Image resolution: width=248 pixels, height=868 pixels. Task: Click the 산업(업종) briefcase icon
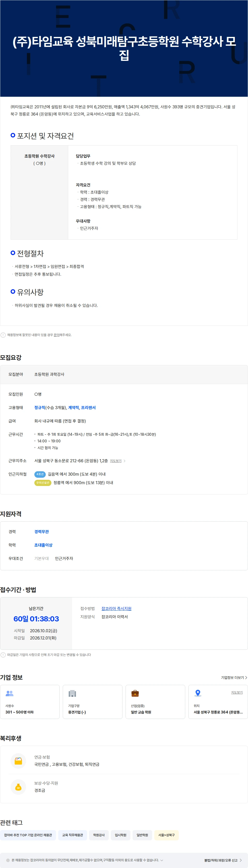pos(135,693)
